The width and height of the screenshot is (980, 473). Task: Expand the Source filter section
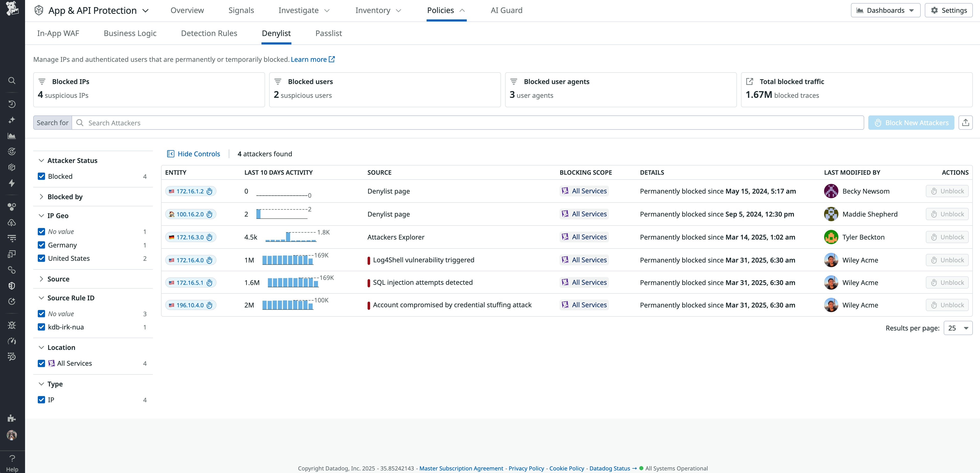pos(42,279)
